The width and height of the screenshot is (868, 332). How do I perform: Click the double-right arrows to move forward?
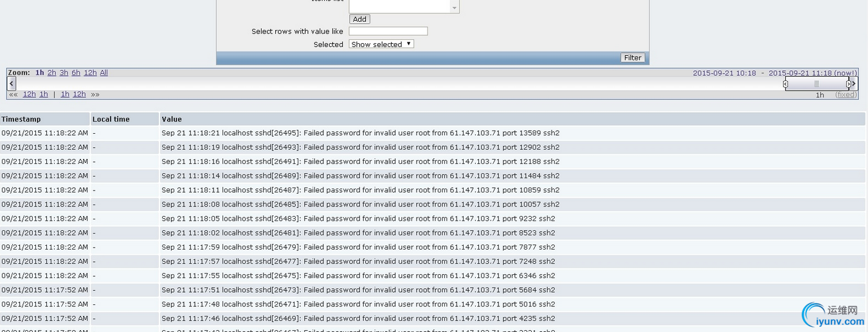point(95,95)
